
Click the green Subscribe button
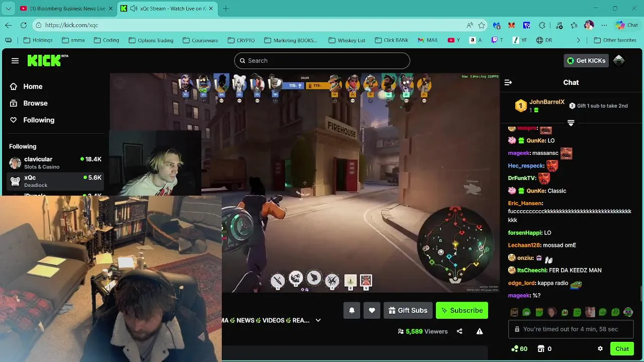(x=462, y=310)
